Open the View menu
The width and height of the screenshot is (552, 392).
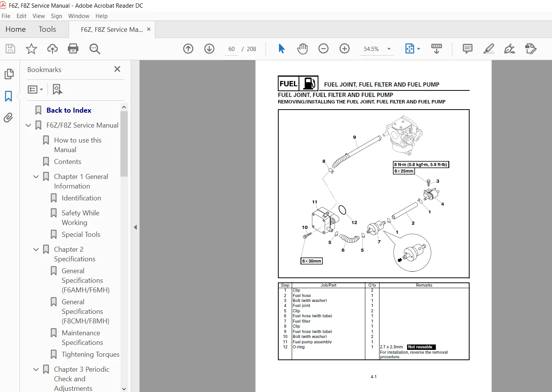[x=39, y=16]
